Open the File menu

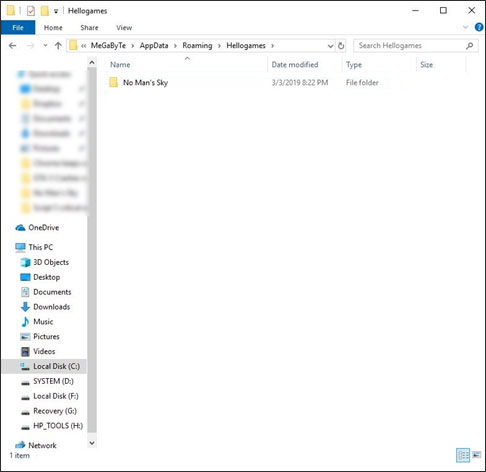tap(18, 28)
